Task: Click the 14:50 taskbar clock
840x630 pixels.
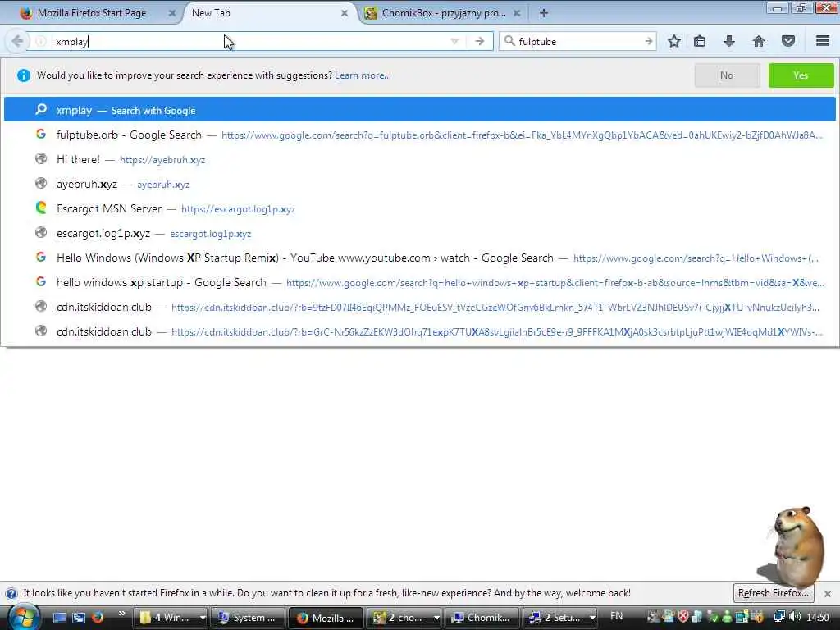Action: [x=818, y=618]
